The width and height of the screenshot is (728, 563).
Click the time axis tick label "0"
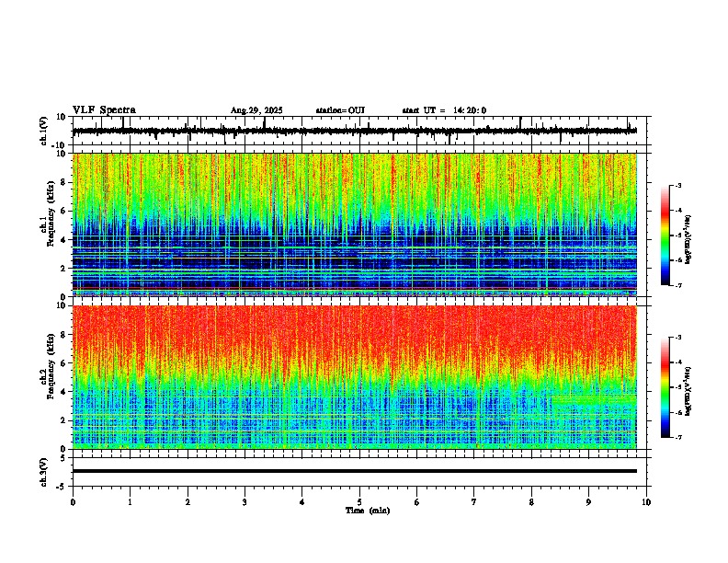coord(73,502)
